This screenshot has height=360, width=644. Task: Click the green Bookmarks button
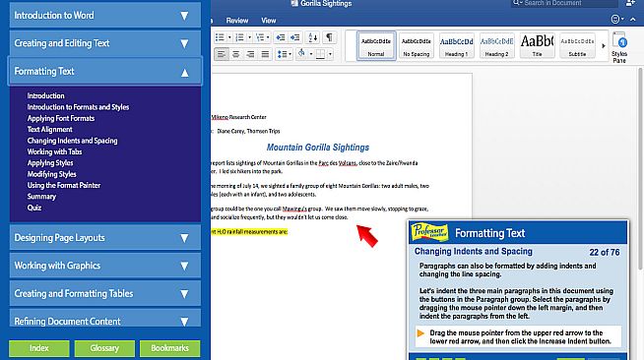169,348
